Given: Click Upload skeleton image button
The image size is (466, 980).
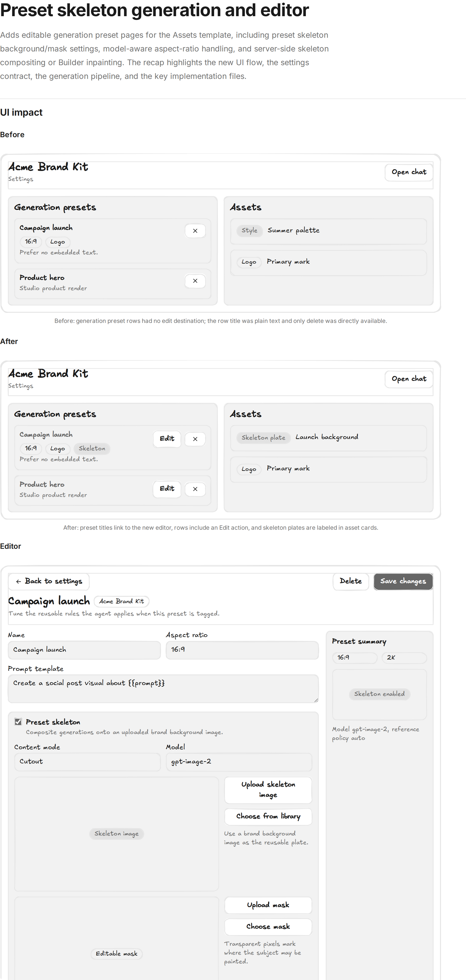Looking at the screenshot, I should (268, 790).
